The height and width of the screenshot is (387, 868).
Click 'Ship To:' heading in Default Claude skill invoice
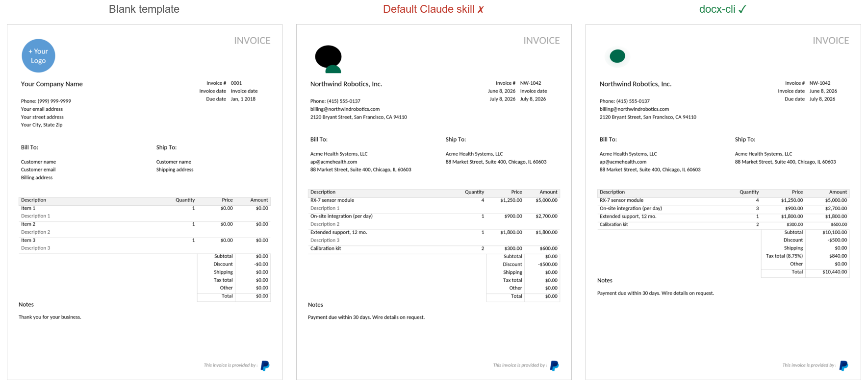pos(456,140)
